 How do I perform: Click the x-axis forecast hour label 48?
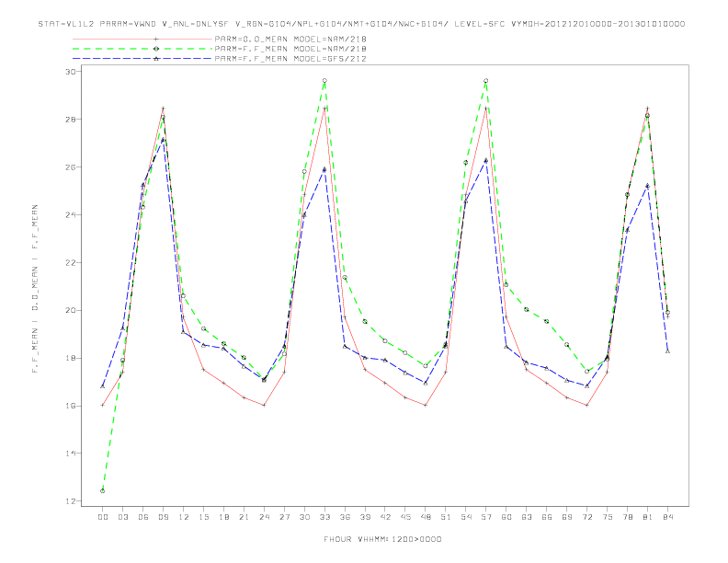[426, 517]
